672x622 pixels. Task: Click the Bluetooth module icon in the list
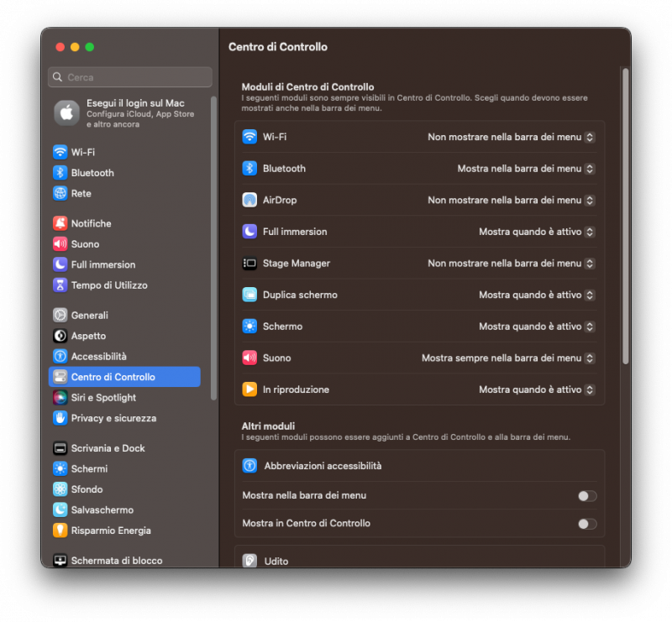click(249, 169)
